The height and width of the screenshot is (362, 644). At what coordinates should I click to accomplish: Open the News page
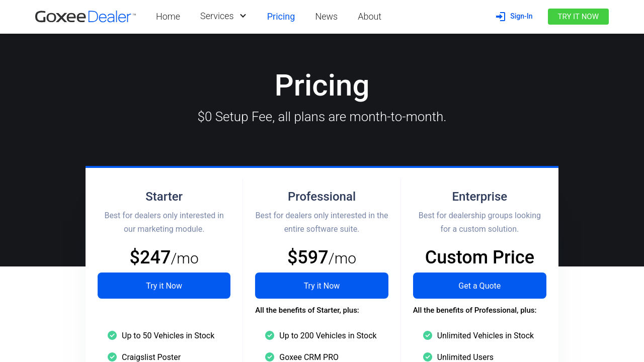coord(326,17)
